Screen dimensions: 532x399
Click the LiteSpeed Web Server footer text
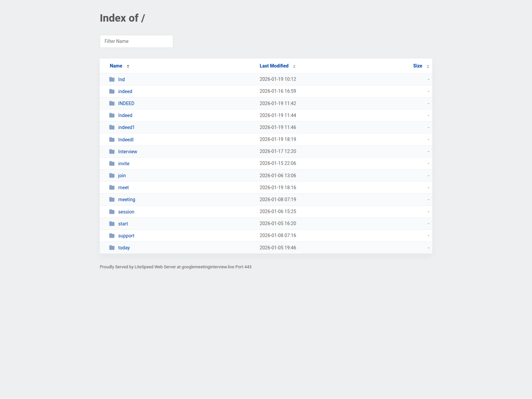click(176, 267)
